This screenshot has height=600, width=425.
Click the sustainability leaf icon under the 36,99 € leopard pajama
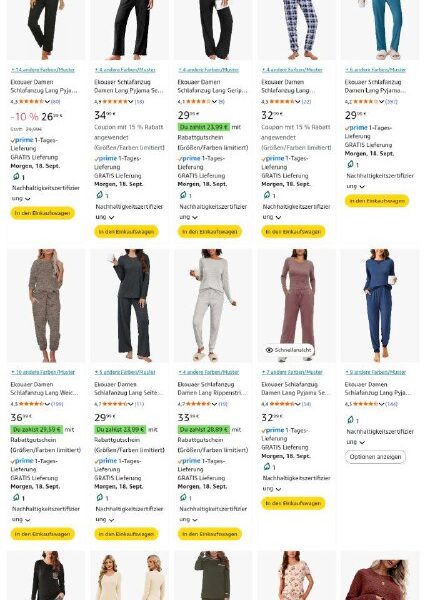pyautogui.click(x=16, y=497)
